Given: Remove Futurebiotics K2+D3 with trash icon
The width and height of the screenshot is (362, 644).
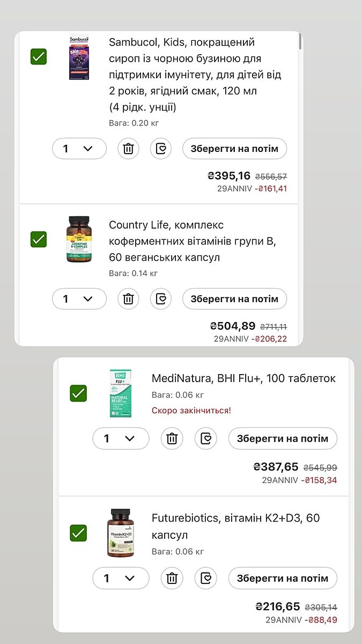Looking at the screenshot, I should pos(172,578).
